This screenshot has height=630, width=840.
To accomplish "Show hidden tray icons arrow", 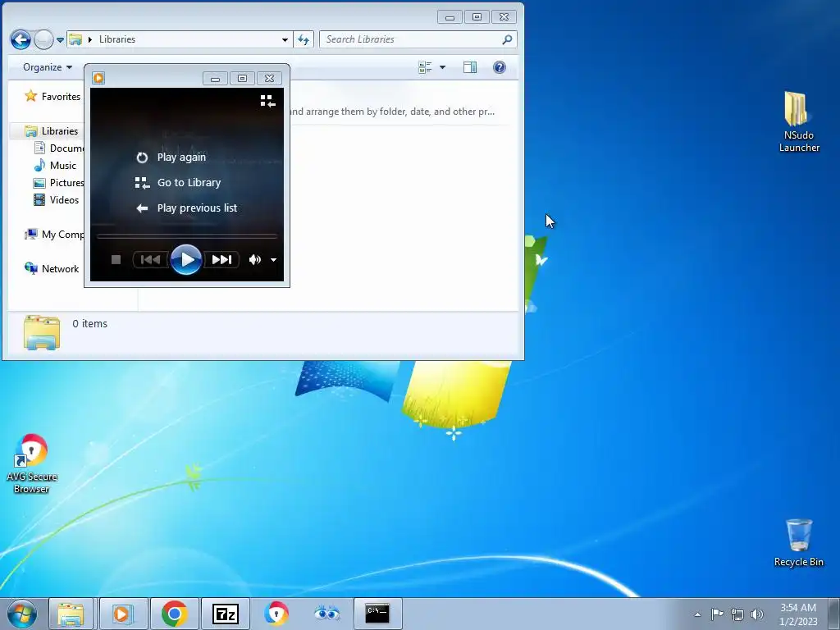I will click(697, 614).
